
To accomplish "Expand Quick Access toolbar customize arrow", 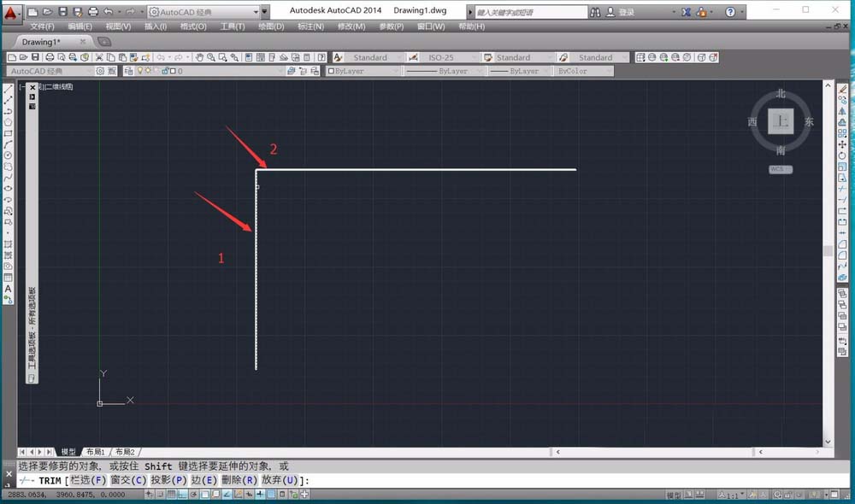I will [x=265, y=12].
